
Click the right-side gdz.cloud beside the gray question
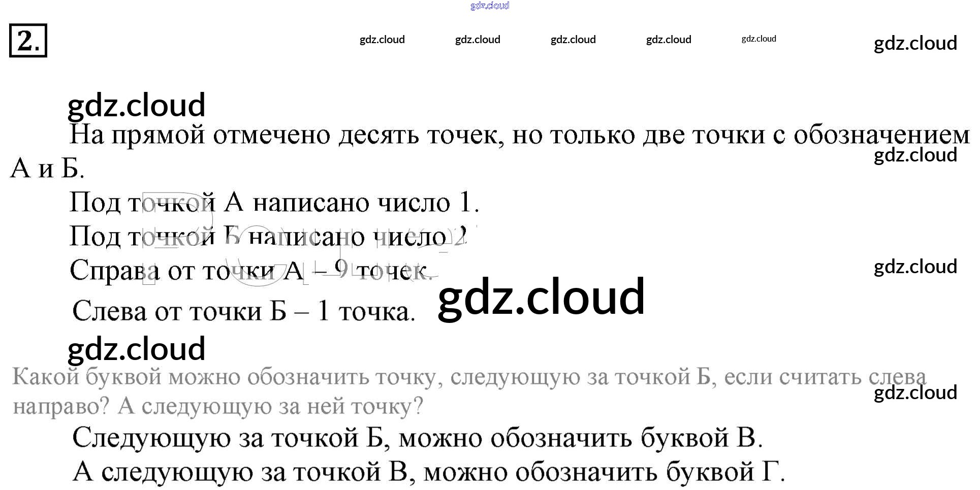[915, 393]
